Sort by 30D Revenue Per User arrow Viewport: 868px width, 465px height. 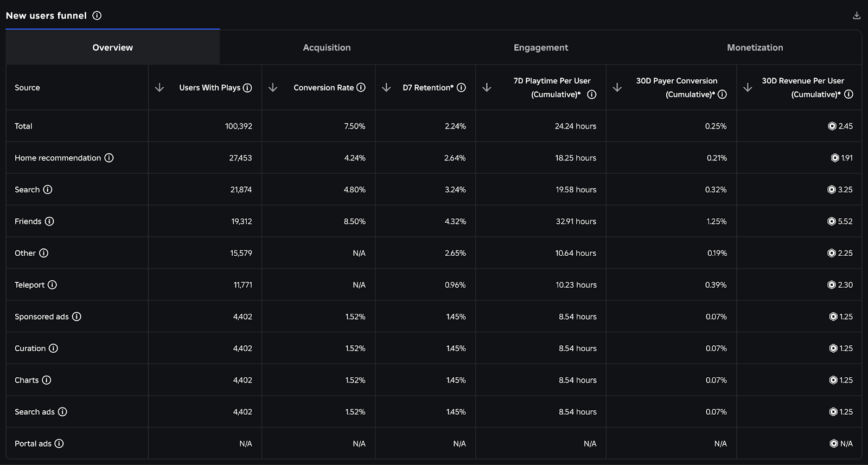coord(748,88)
